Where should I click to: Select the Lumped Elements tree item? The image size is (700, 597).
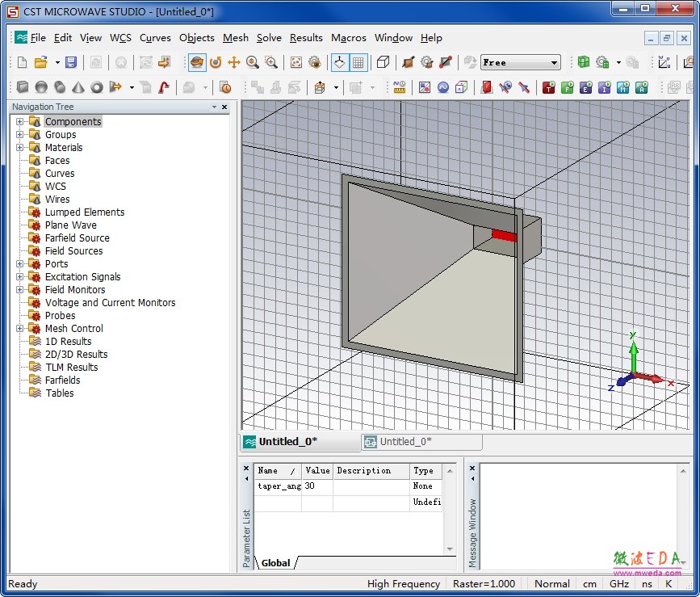coord(85,212)
